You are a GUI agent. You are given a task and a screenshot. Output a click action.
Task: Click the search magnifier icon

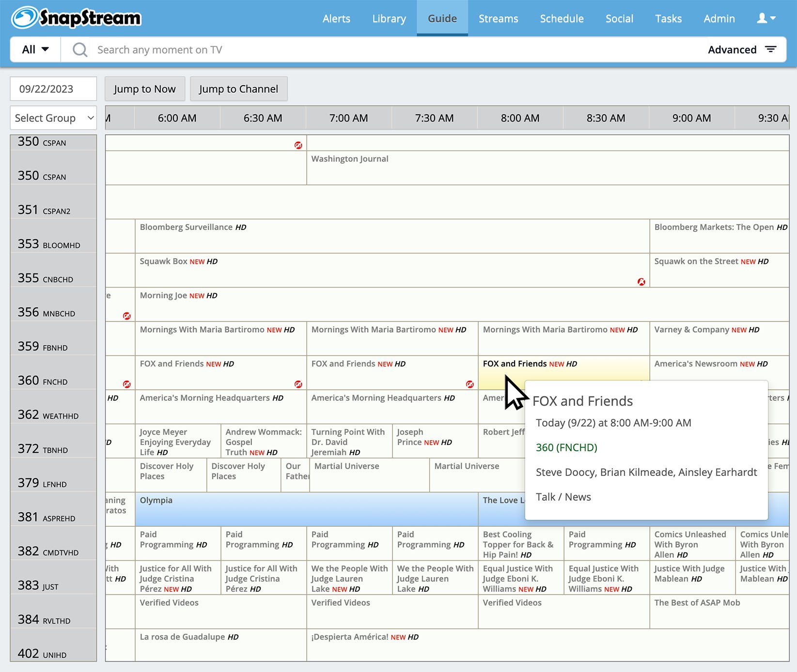(x=80, y=50)
